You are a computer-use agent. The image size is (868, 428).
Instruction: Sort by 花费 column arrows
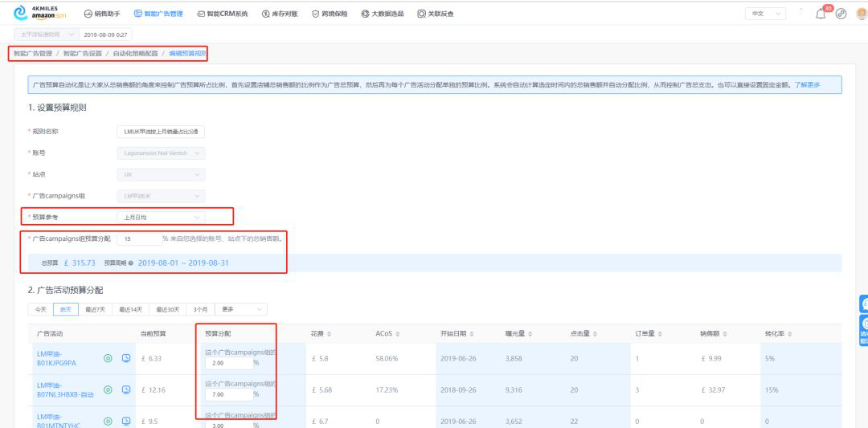(x=330, y=334)
